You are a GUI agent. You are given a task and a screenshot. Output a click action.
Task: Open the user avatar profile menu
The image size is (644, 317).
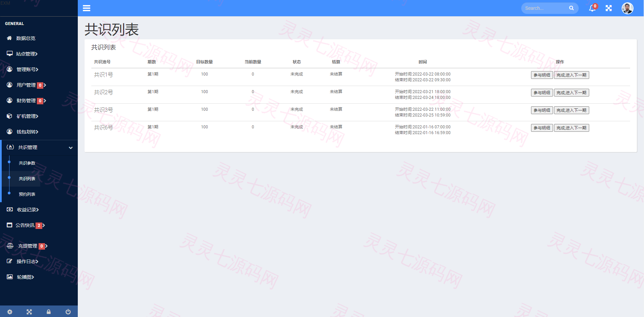[627, 8]
